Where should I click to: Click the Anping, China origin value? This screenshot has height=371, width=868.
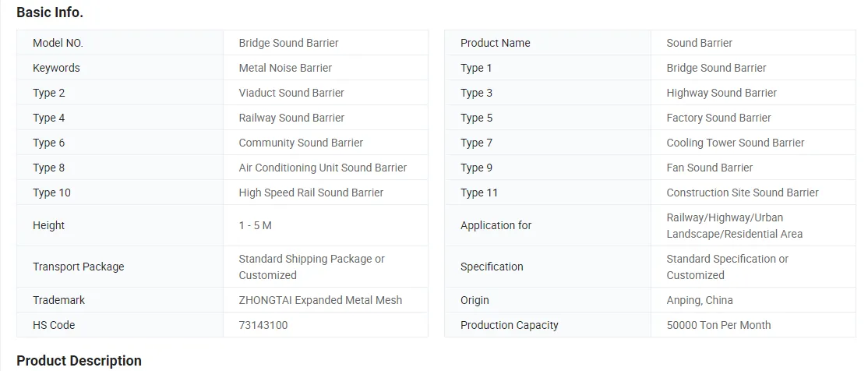(x=699, y=300)
